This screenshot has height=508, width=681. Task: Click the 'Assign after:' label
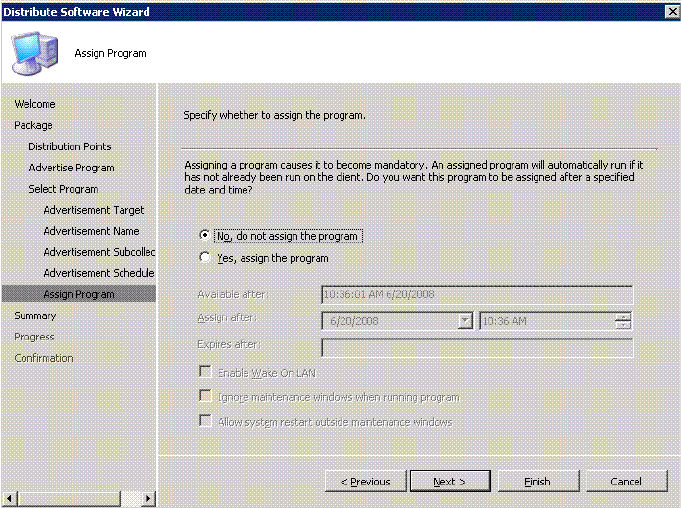pyautogui.click(x=227, y=318)
